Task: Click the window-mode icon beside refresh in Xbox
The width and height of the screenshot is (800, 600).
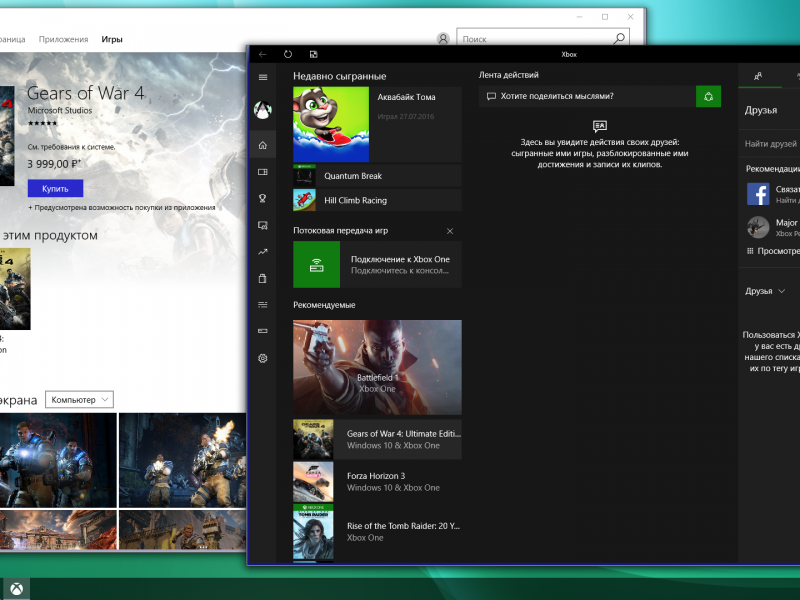Action: [x=313, y=54]
